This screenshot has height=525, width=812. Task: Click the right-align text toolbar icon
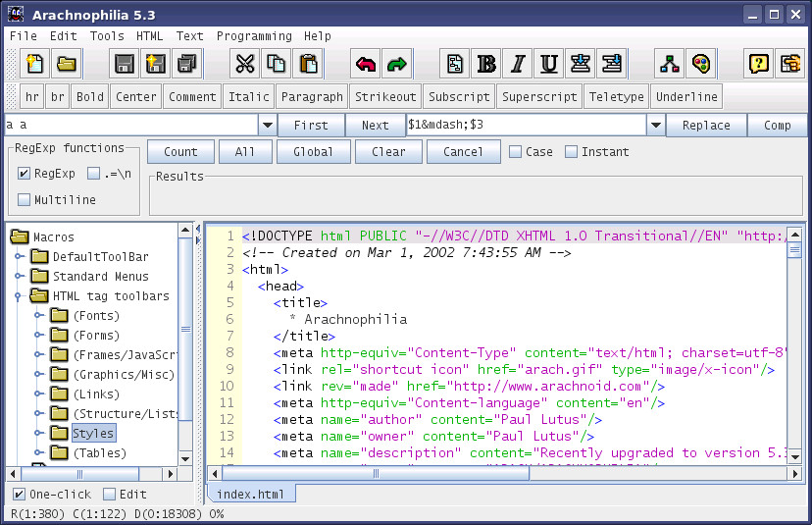tap(612, 64)
